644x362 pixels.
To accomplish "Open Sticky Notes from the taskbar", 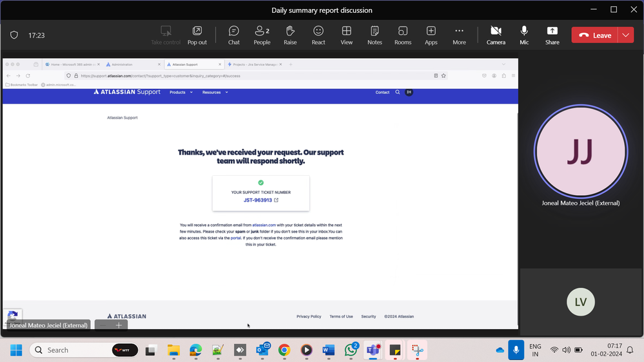I will pyautogui.click(x=395, y=350).
